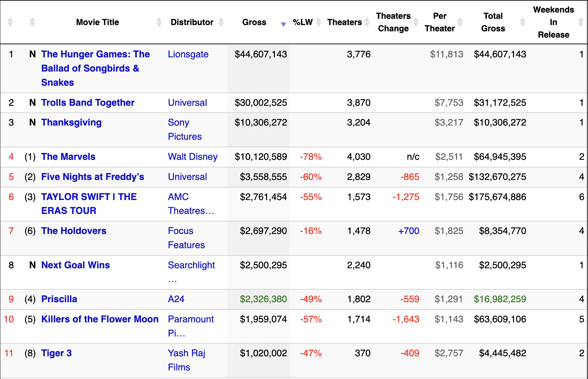
Task: Click the Total Gross column header
Action: [493, 22]
